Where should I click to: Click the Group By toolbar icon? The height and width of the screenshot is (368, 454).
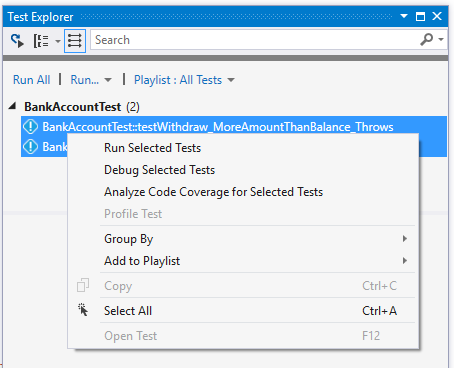[x=41, y=41]
